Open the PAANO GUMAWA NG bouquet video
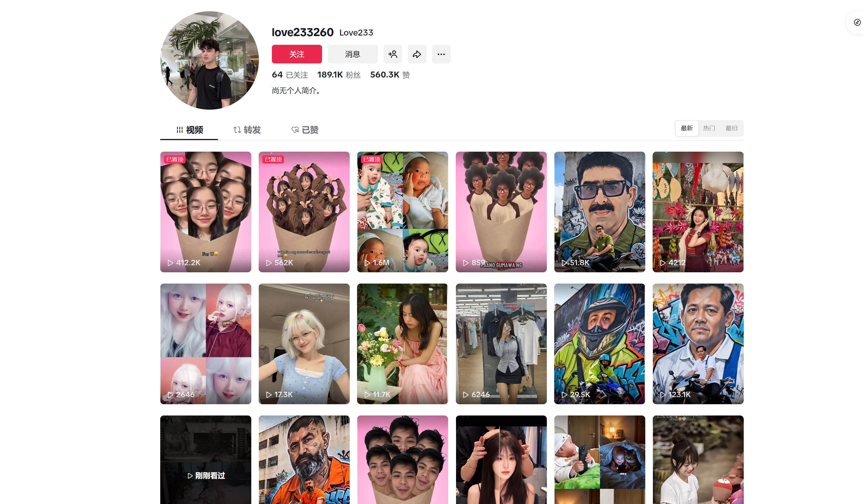The image size is (863, 504). tap(501, 212)
